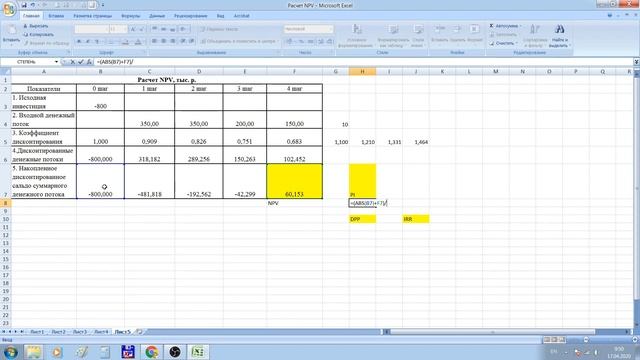This screenshot has height=360, width=640.
Task: Cut the selection (Вырезать)
Action: 37,26
